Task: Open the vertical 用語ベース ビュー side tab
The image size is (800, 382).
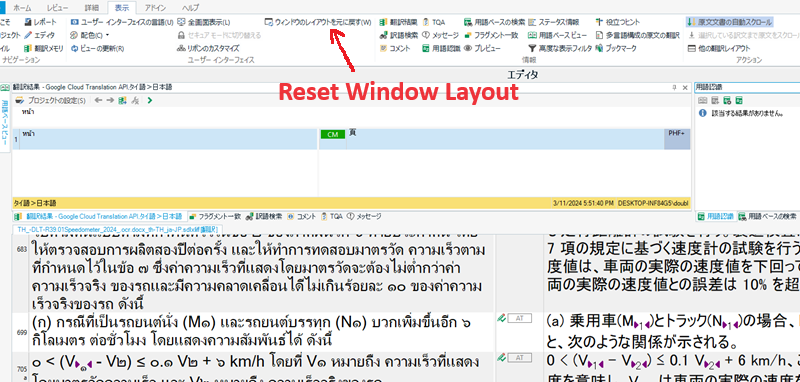Action: point(4,119)
